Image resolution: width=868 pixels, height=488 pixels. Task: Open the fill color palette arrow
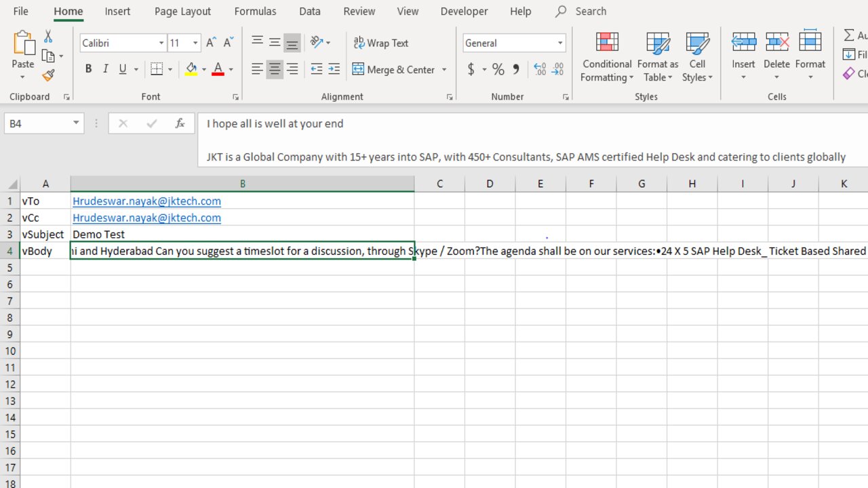click(x=203, y=69)
